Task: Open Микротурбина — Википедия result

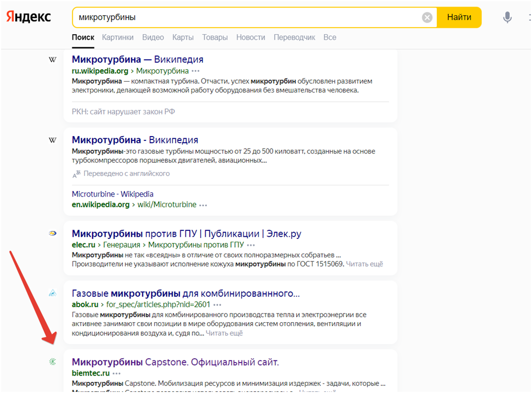Action: 138,59
